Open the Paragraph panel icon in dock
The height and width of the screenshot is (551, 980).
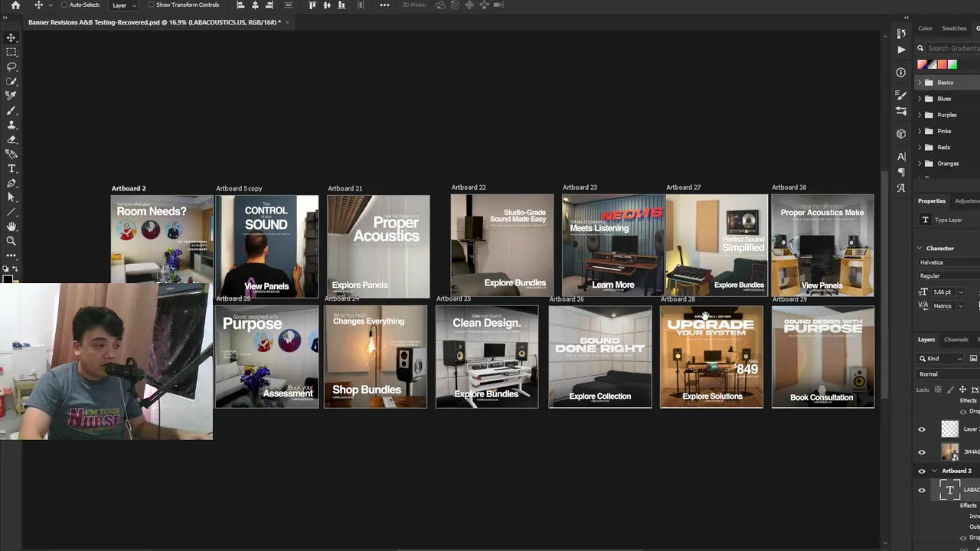[x=901, y=172]
